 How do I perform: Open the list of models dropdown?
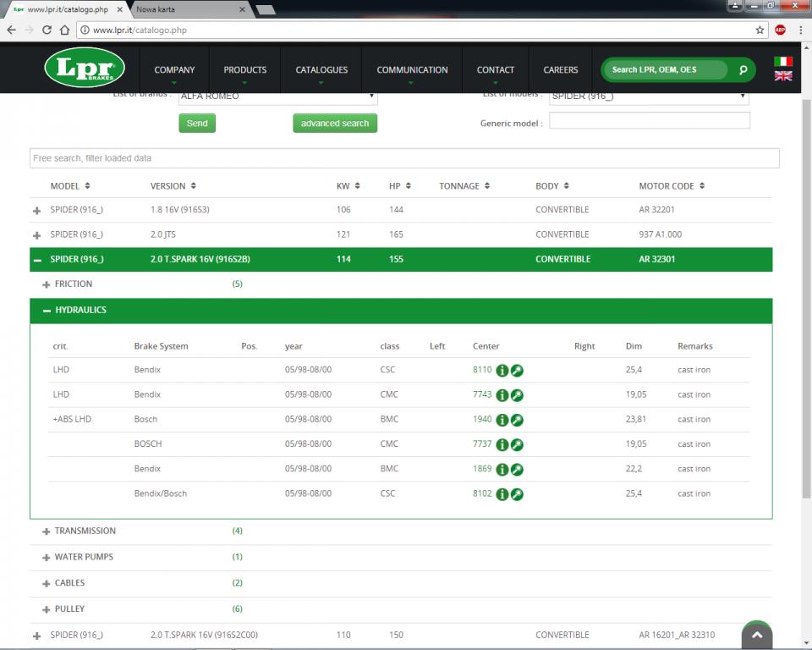point(649,97)
